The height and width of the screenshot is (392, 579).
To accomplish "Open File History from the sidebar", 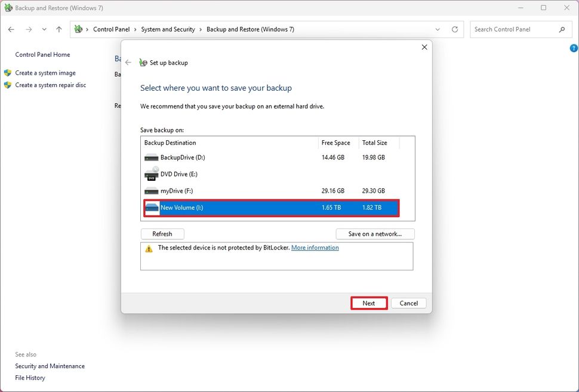I will click(30, 377).
